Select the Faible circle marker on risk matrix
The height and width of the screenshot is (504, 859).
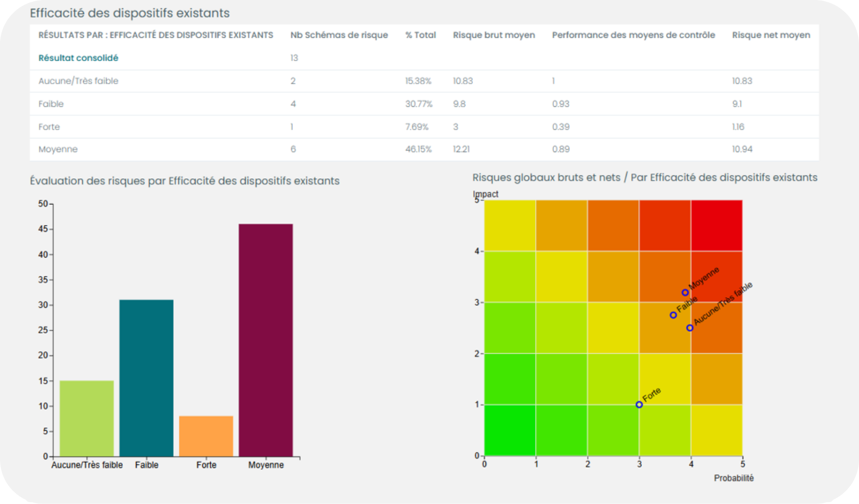tap(673, 315)
